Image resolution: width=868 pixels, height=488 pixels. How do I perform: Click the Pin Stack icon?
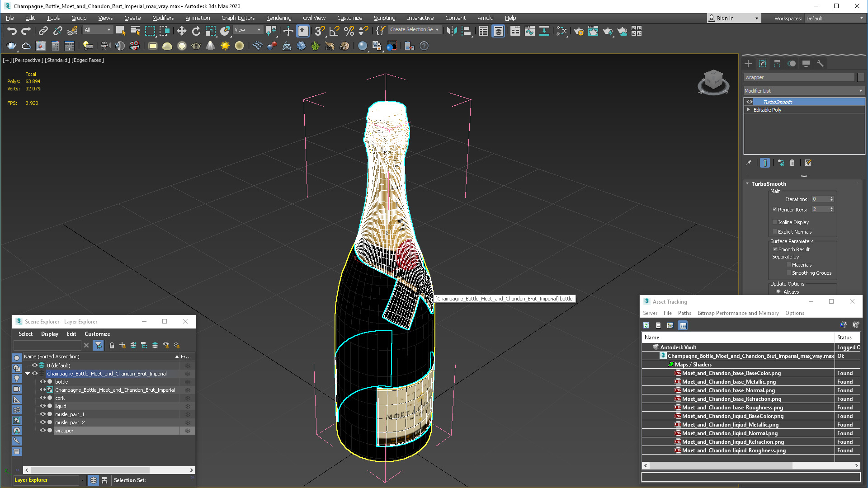point(749,163)
